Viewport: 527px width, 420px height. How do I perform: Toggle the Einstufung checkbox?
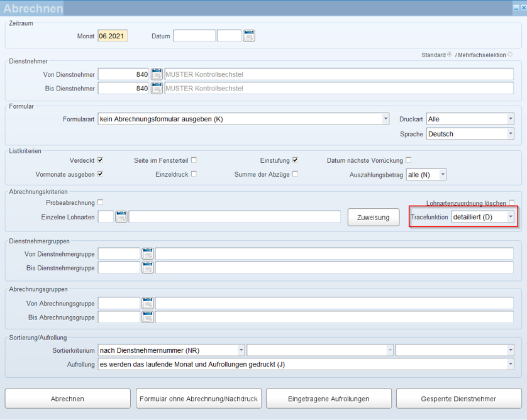click(x=295, y=160)
